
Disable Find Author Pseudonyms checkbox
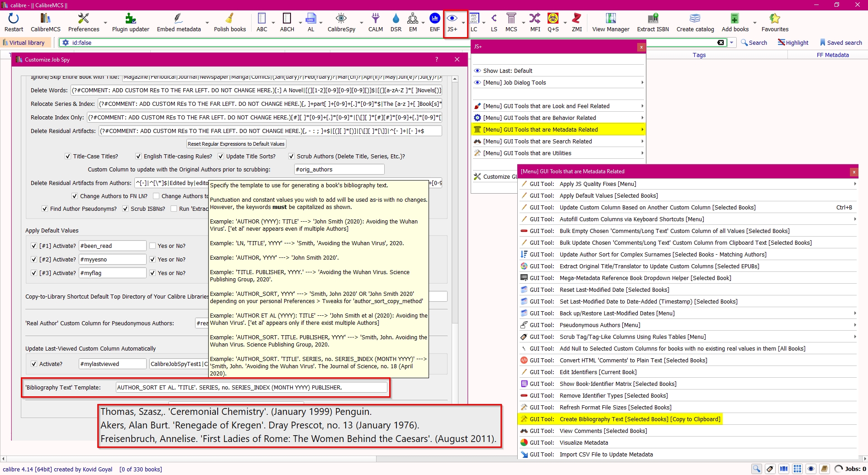pos(45,209)
